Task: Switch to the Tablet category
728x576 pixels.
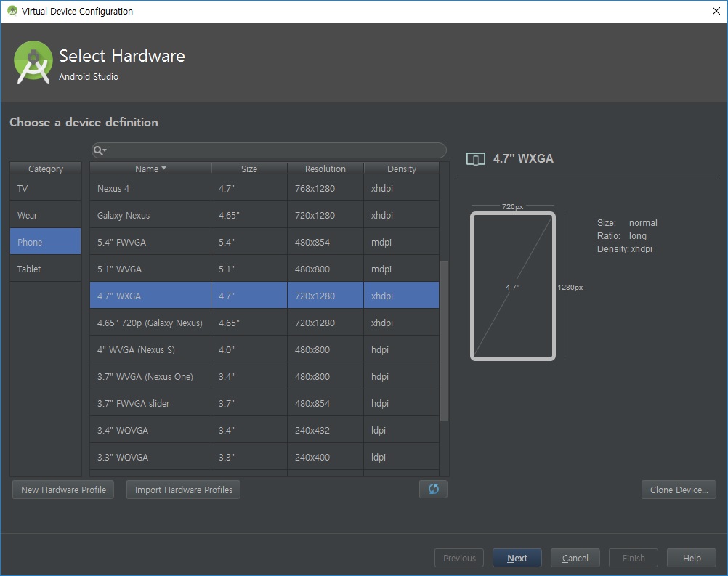Action: 46,269
